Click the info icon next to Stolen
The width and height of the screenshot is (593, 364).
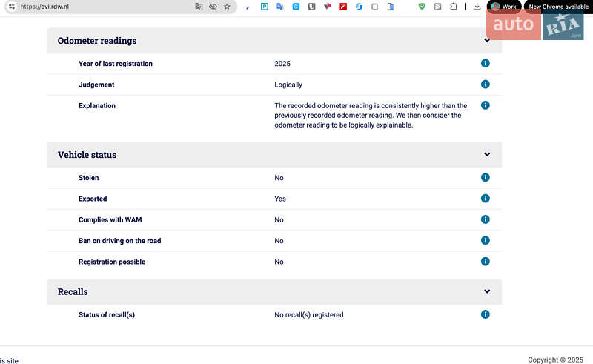pos(486,178)
